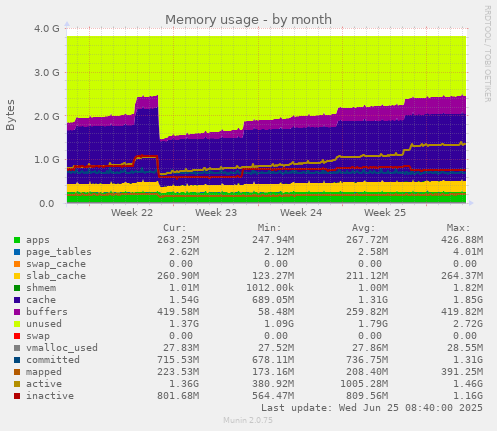The width and height of the screenshot is (497, 431).
Task: Click the 'Week 22' x-axis label
Action: point(132,213)
